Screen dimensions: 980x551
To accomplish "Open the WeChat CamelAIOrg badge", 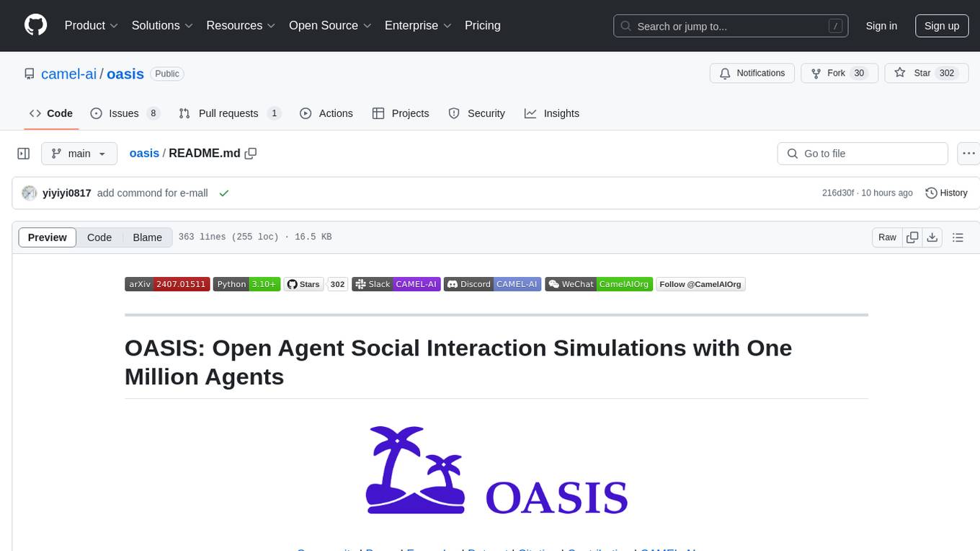I will [599, 284].
